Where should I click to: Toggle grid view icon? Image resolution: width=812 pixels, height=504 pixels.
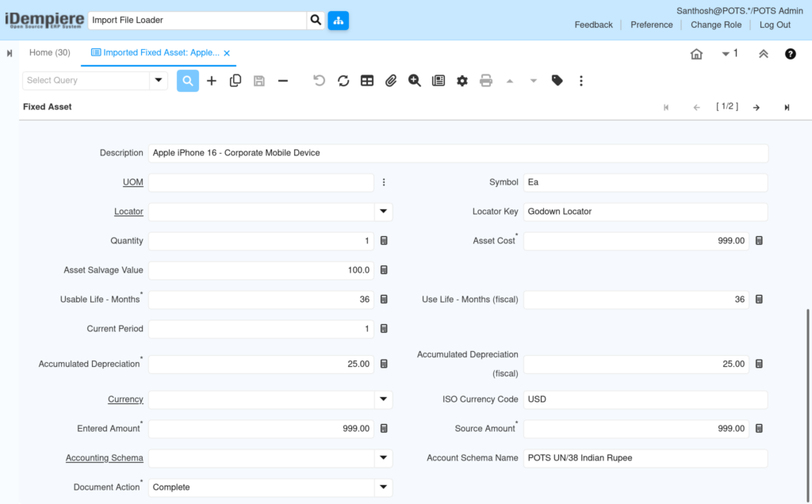(367, 81)
